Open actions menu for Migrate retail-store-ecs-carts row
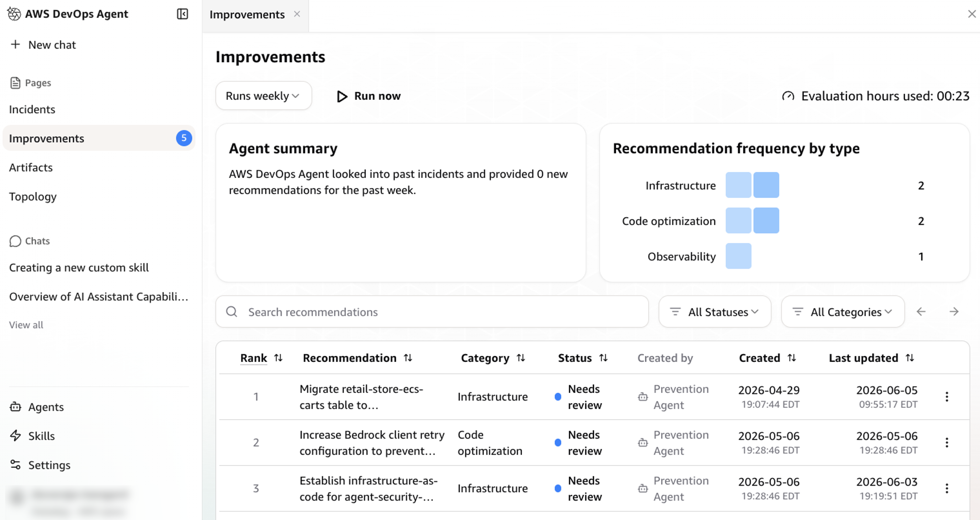 pyautogui.click(x=947, y=397)
